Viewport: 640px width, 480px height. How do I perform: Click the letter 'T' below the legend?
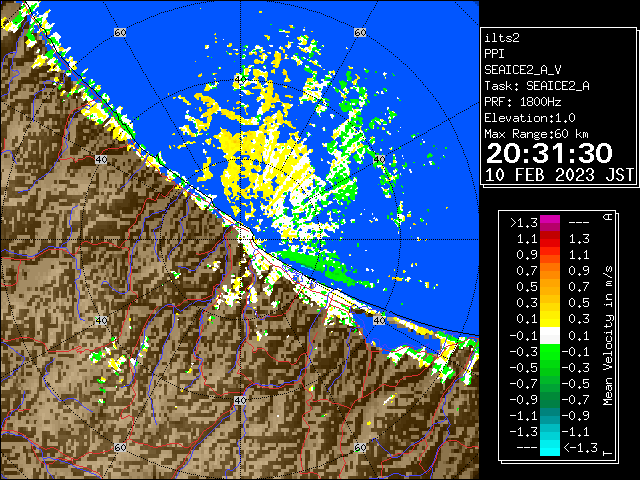608,453
